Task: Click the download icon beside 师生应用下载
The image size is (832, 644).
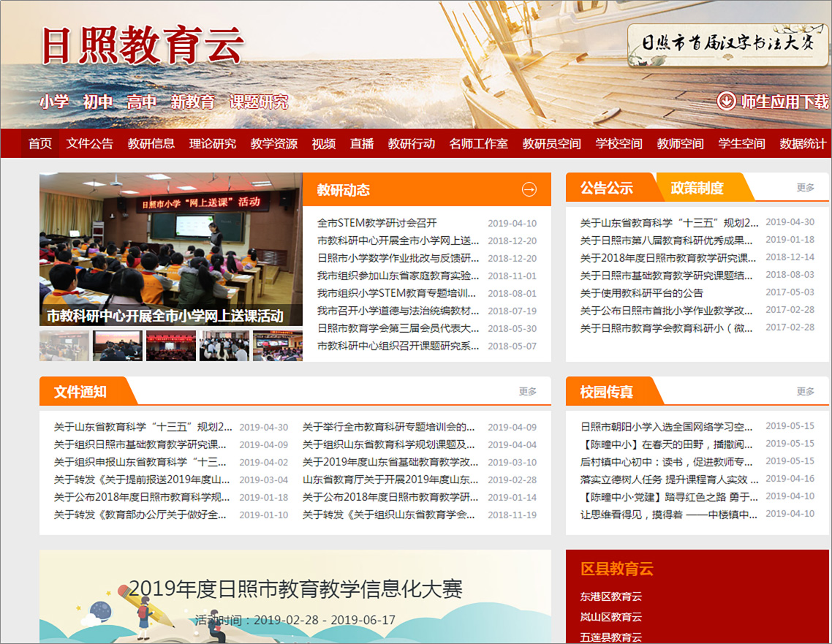Action: tap(726, 101)
